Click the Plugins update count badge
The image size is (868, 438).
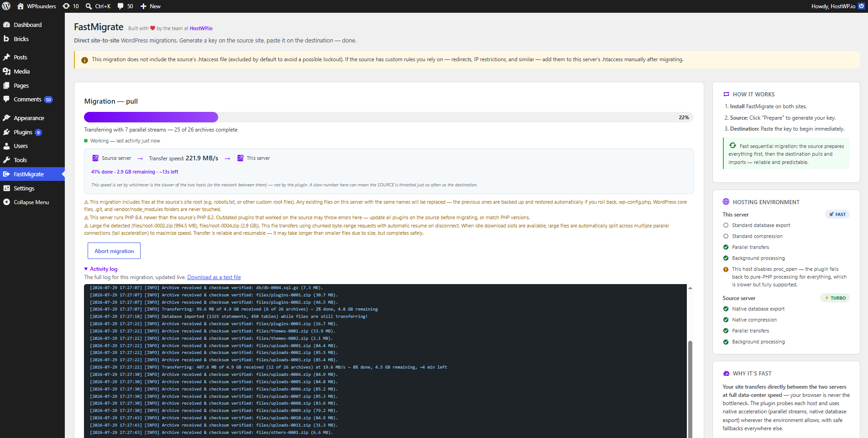click(x=38, y=132)
